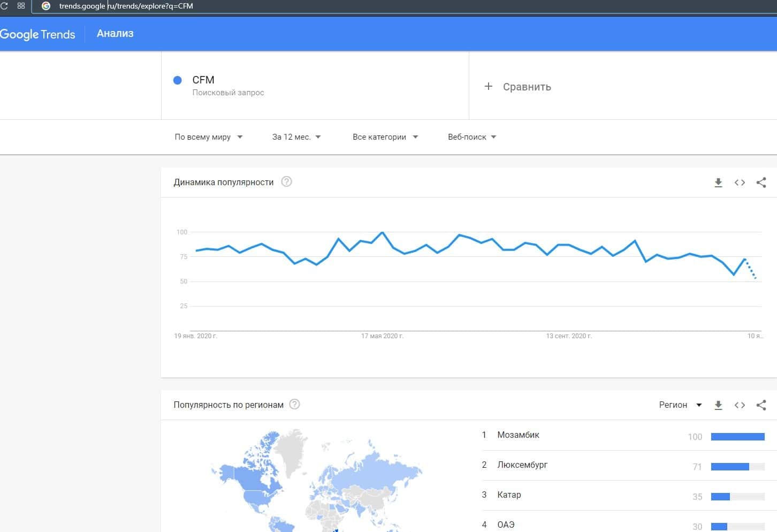Viewport: 777px width, 532px height.
Task: Click Сравнить to add a comparison term
Action: click(x=518, y=87)
